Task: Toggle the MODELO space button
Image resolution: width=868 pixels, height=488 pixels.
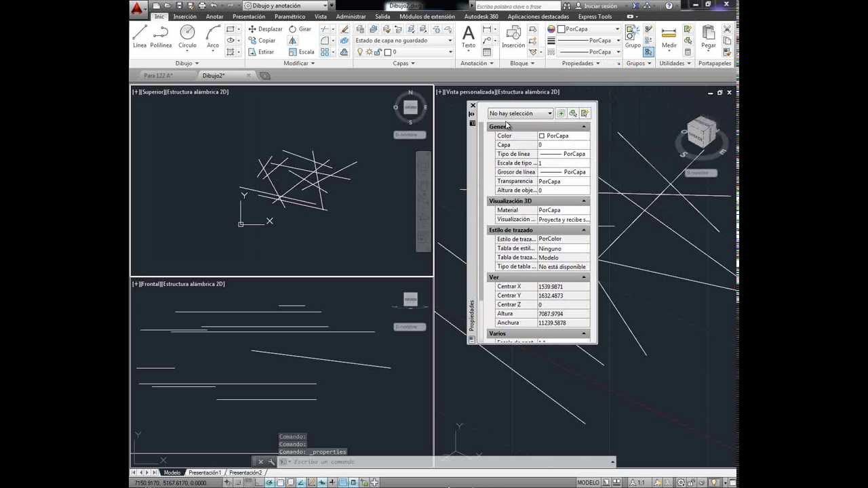Action: click(588, 483)
